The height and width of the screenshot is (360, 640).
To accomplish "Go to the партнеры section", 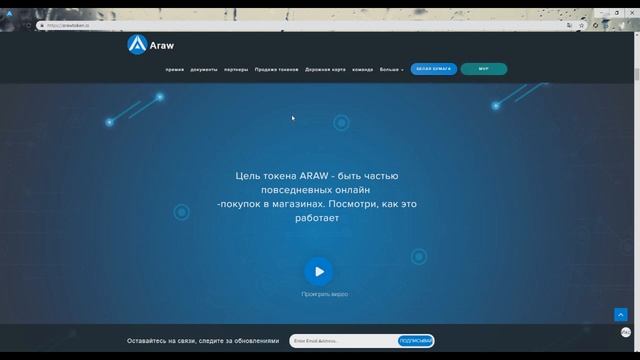I will point(236,70).
